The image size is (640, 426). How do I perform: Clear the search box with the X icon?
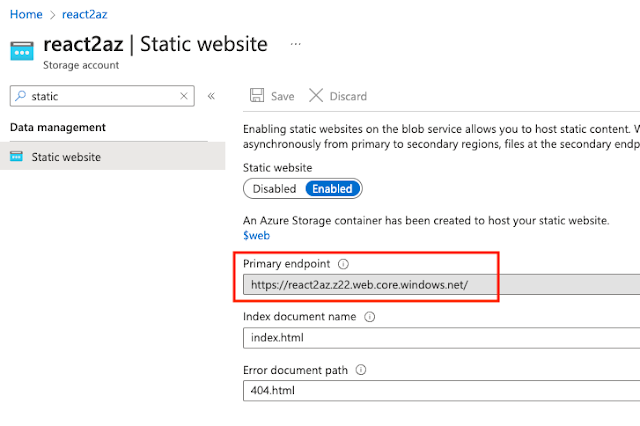pyautogui.click(x=184, y=96)
